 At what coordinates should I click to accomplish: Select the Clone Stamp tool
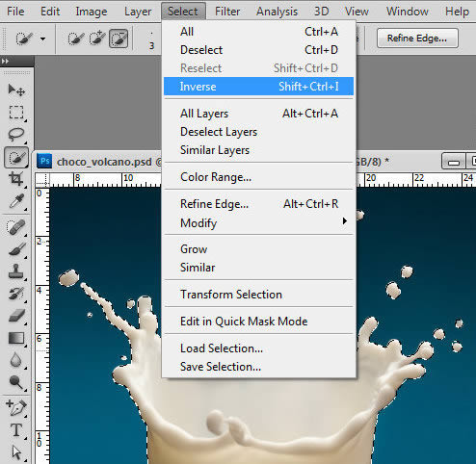[16, 271]
